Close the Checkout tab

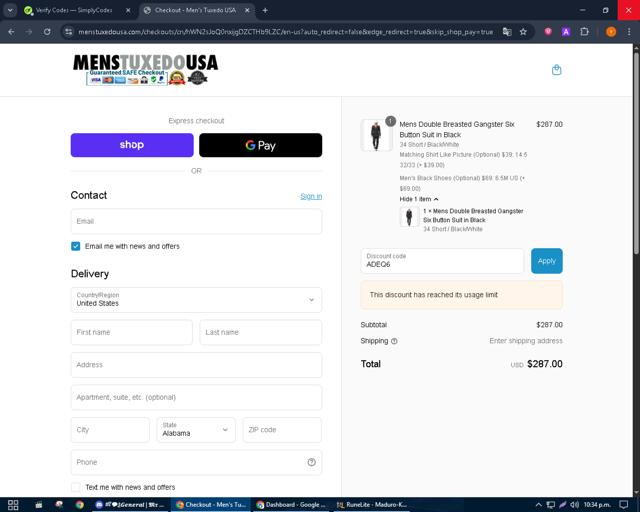pyautogui.click(x=247, y=10)
